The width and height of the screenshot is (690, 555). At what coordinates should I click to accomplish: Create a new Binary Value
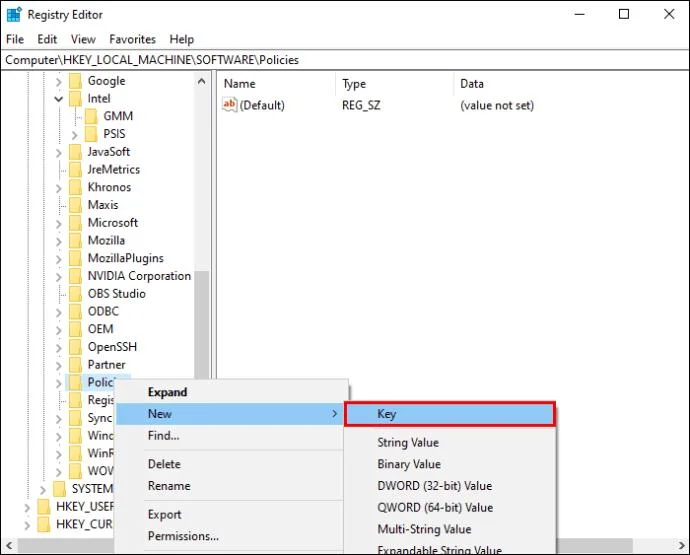tap(450, 464)
